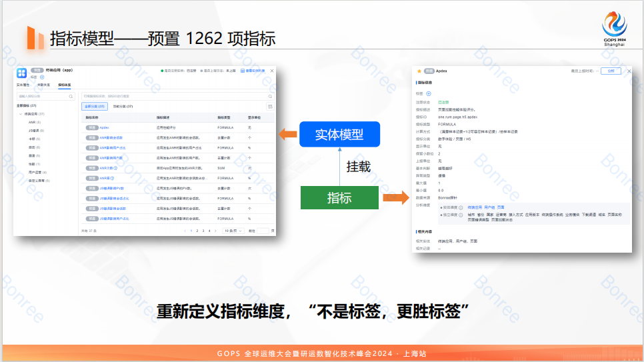The image size is (644, 362).
Task: Click the 分析 button in Apdex panel
Action: [x=611, y=71]
